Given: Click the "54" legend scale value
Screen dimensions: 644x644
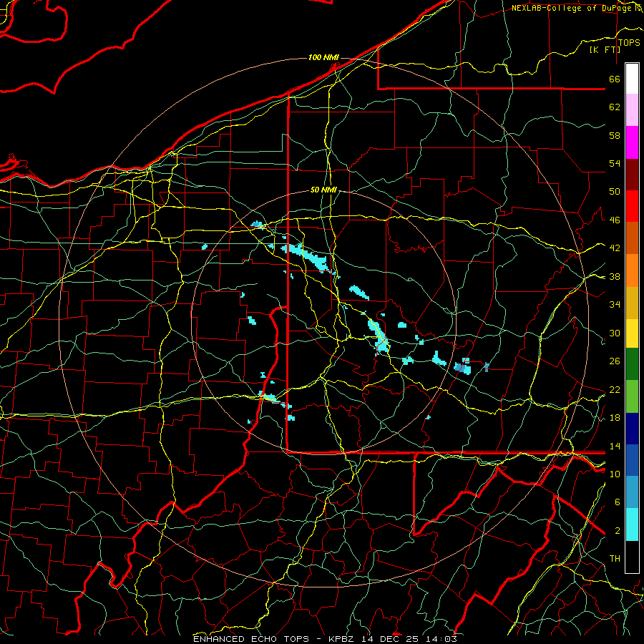Looking at the screenshot, I should click(615, 163).
